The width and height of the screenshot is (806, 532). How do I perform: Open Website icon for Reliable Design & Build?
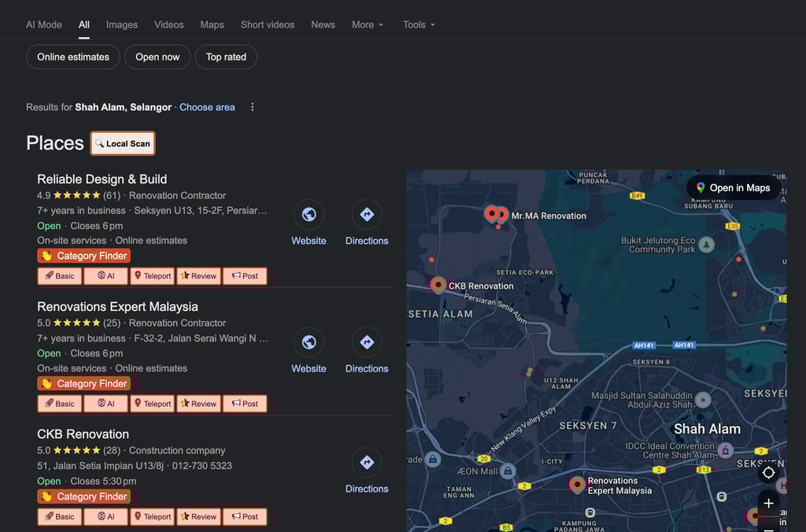click(309, 214)
